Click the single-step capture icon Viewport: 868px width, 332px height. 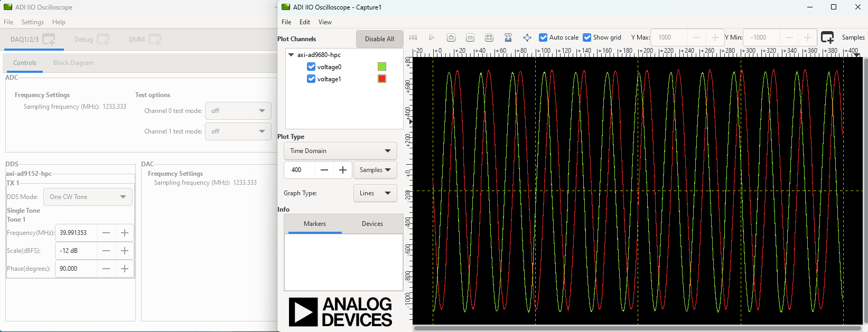[x=413, y=37]
